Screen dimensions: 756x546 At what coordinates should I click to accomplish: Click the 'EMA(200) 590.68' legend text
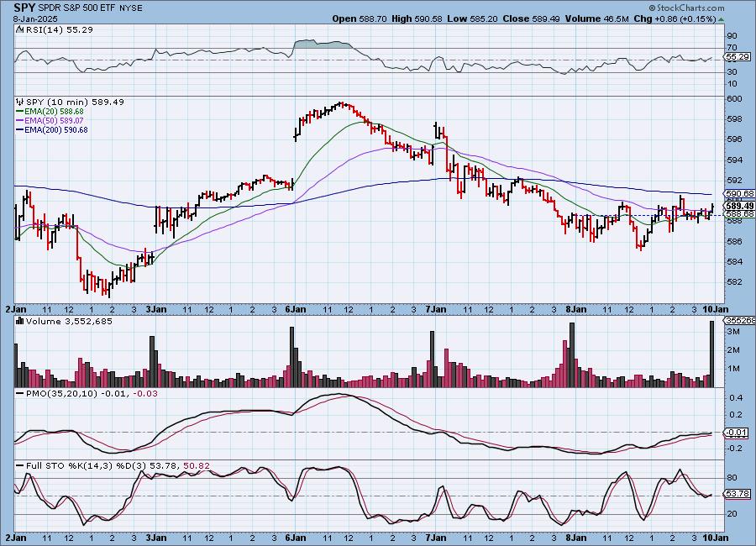tap(56, 129)
